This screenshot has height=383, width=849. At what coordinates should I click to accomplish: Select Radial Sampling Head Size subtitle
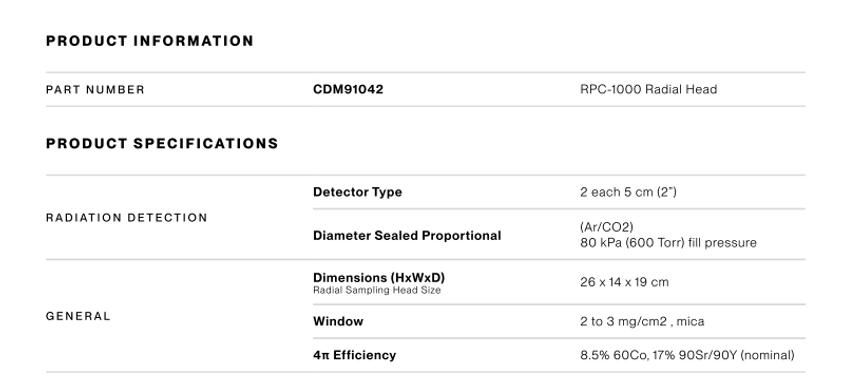[x=377, y=290]
